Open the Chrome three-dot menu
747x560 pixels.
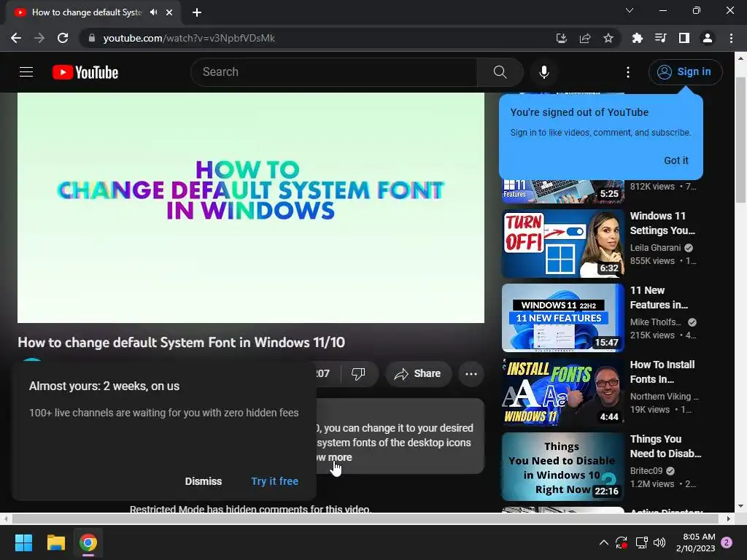pos(731,38)
